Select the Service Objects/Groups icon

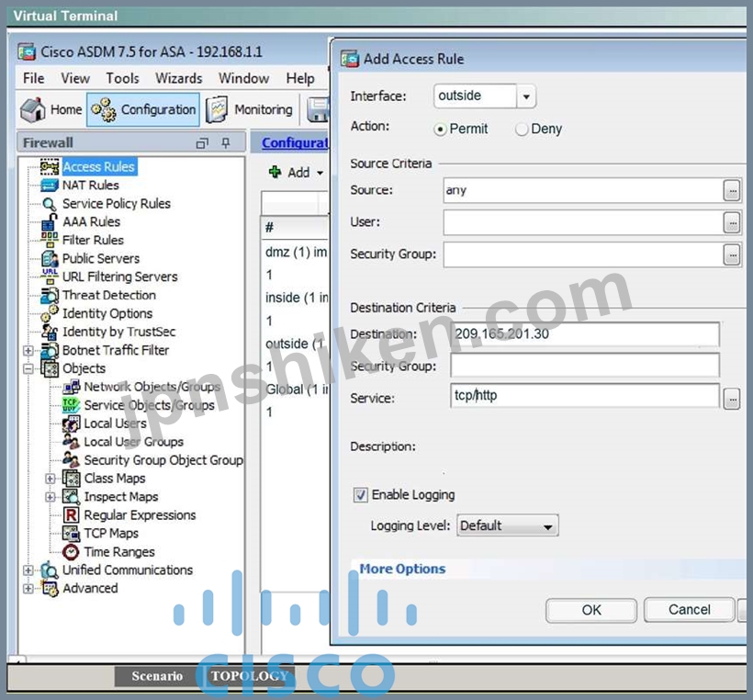pos(72,405)
